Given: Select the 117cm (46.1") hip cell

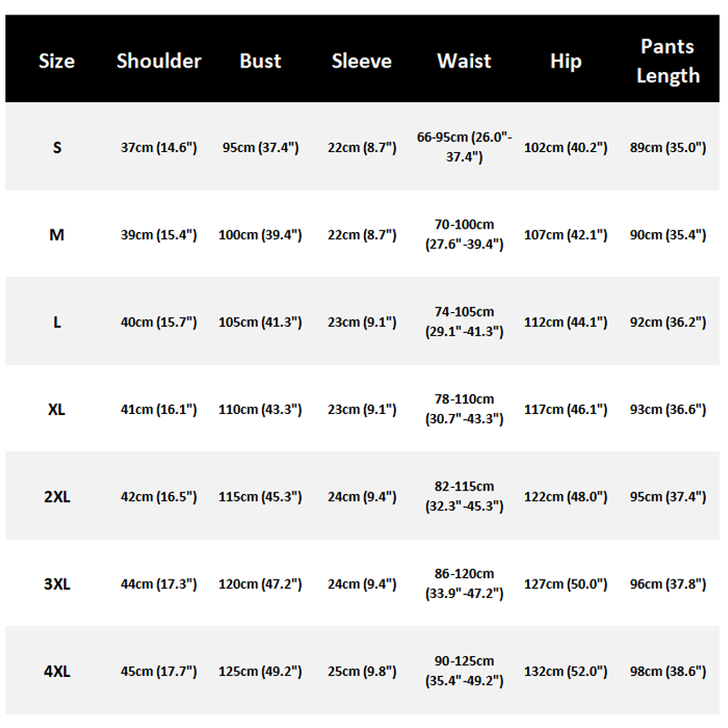Looking at the screenshot, I should (565, 409).
